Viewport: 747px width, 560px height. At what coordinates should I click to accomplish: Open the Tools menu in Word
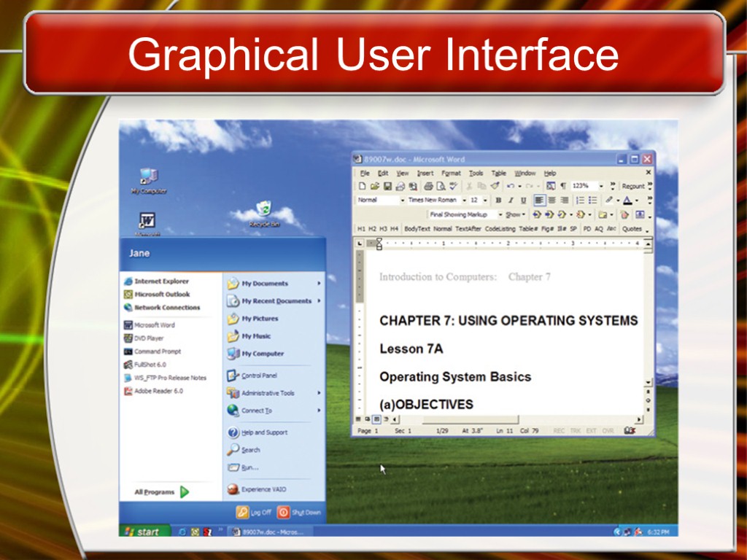(476, 174)
